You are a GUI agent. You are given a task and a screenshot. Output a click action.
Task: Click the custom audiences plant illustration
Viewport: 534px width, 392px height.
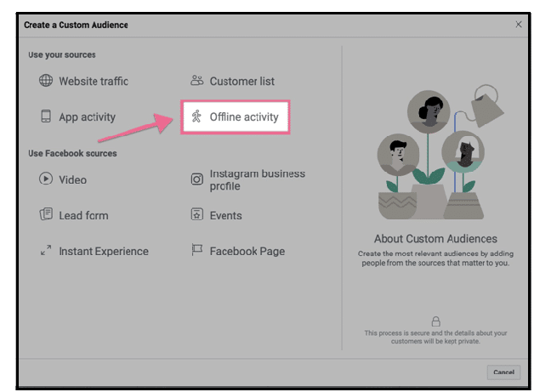440,152
